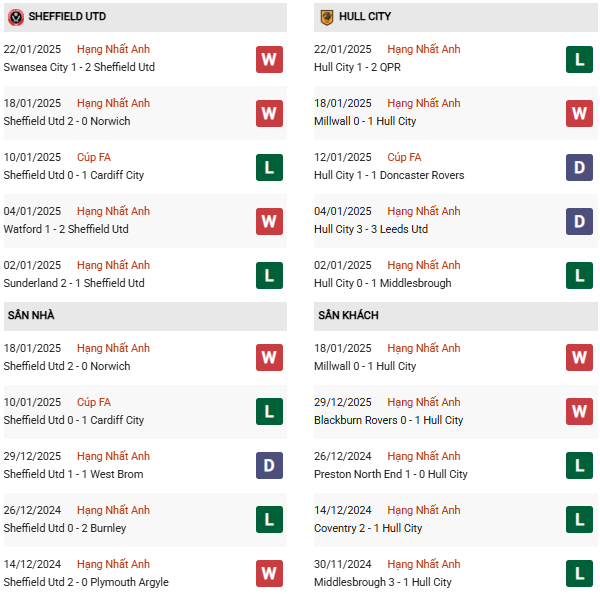Open the Coventry 2-1 Hull City match result
The width and height of the screenshot is (600, 594).
368,528
